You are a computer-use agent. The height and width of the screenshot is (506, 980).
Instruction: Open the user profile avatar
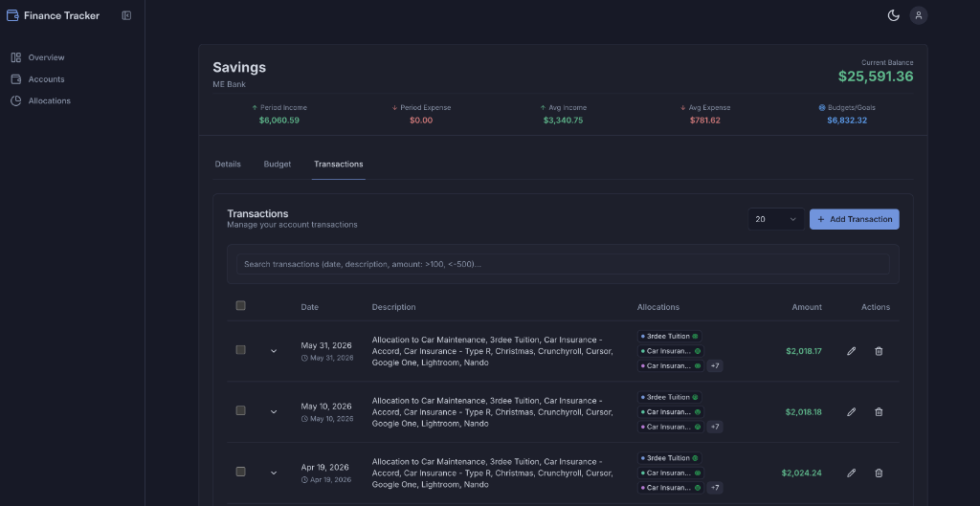918,15
